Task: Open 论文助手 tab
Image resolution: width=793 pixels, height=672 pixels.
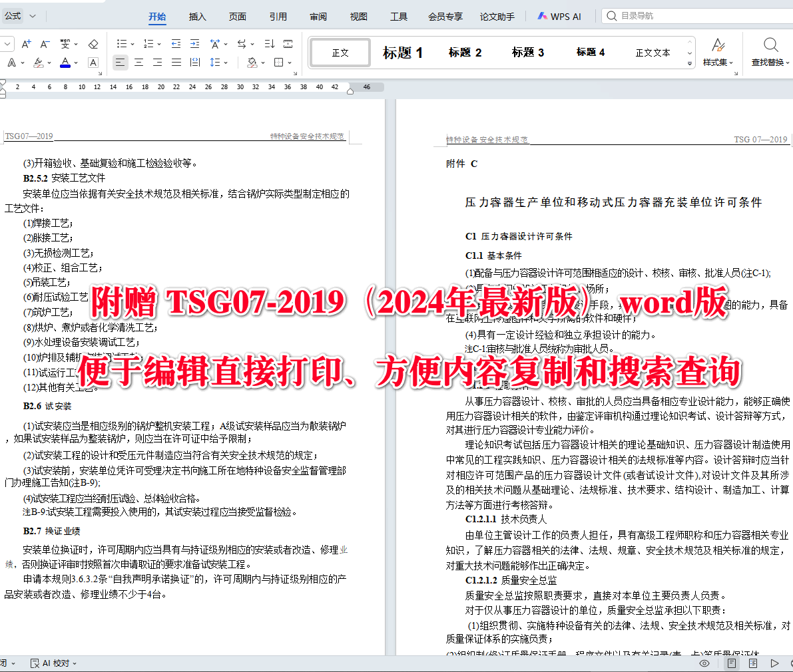Action: click(x=497, y=17)
